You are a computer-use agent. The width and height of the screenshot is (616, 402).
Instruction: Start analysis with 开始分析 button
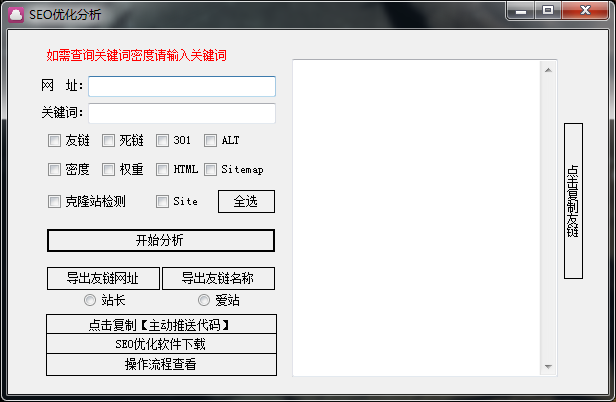(160, 241)
